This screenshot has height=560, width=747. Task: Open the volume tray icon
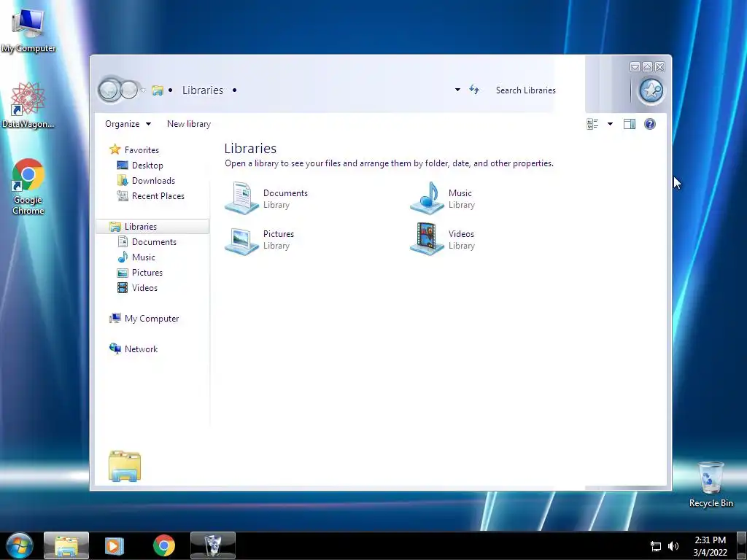673,546
